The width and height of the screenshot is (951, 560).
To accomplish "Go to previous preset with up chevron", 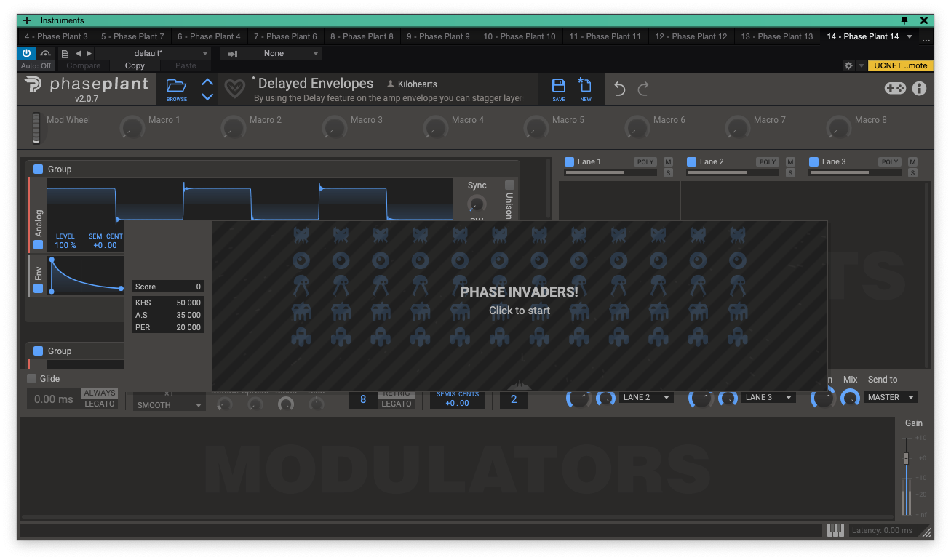I will tap(207, 82).
